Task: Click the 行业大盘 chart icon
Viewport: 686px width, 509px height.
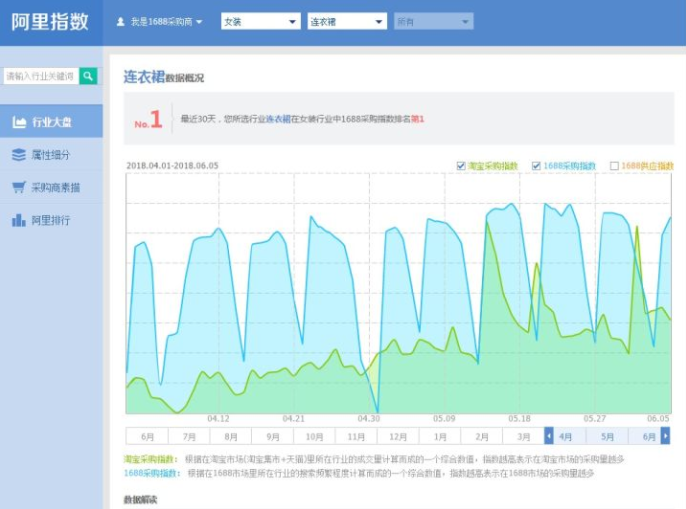Action: [x=19, y=122]
